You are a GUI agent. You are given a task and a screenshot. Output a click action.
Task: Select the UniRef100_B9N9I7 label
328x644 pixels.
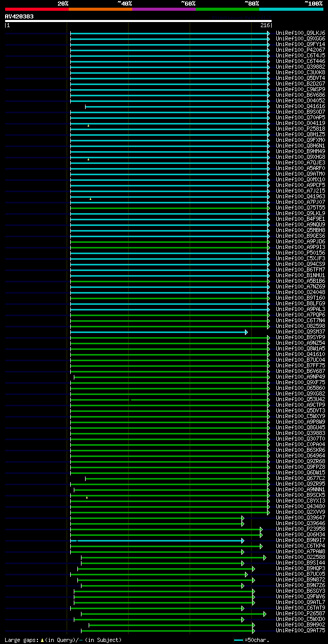[300, 540]
